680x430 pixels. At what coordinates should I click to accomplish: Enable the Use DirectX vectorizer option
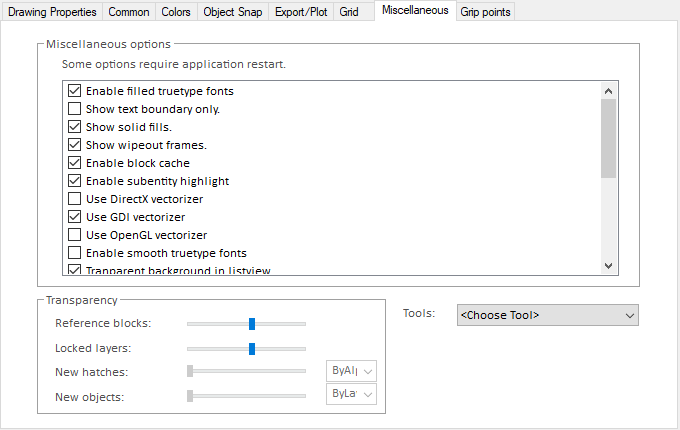pos(74,199)
